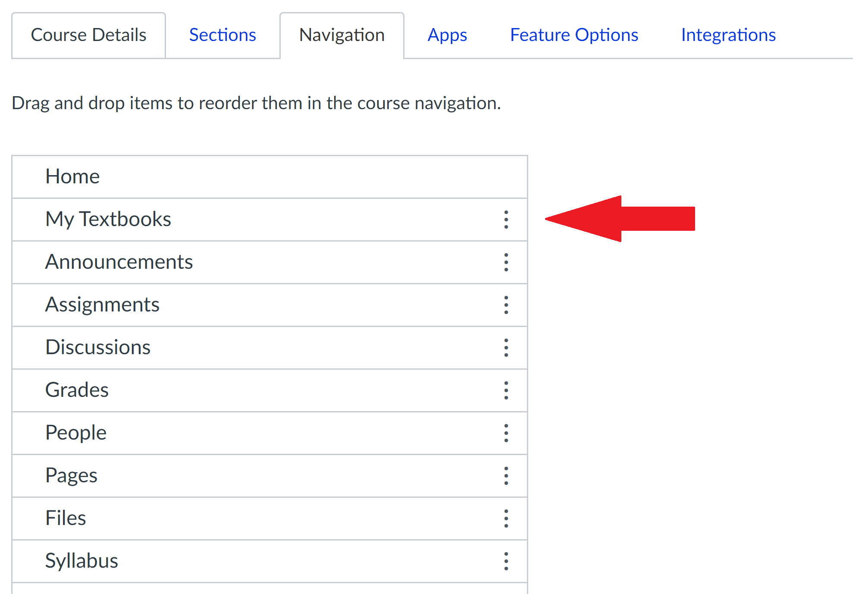Select the Grades navigation row
Image resolution: width=868 pixels, height=594 pixels.
click(270, 390)
